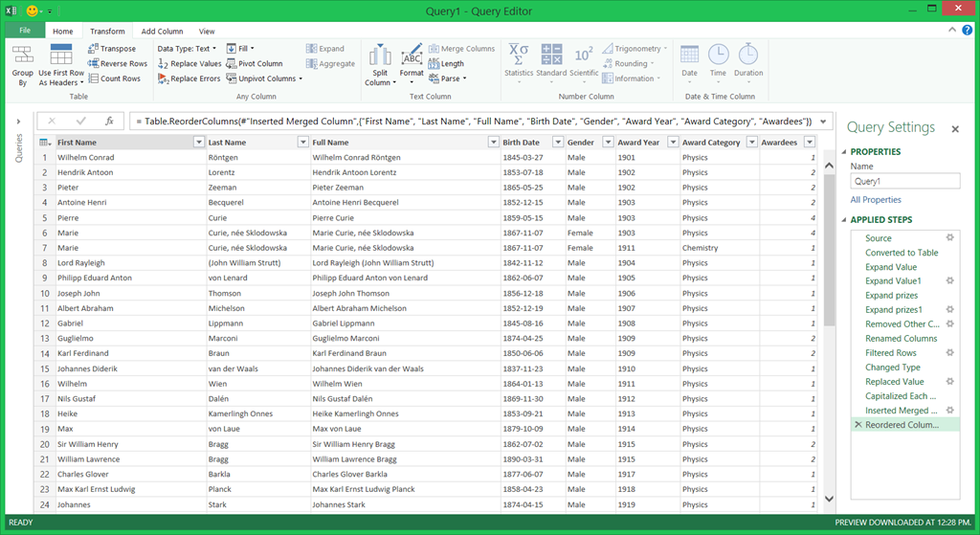Image resolution: width=980 pixels, height=535 pixels.
Task: Open the All Properties link
Action: pyautogui.click(x=876, y=200)
